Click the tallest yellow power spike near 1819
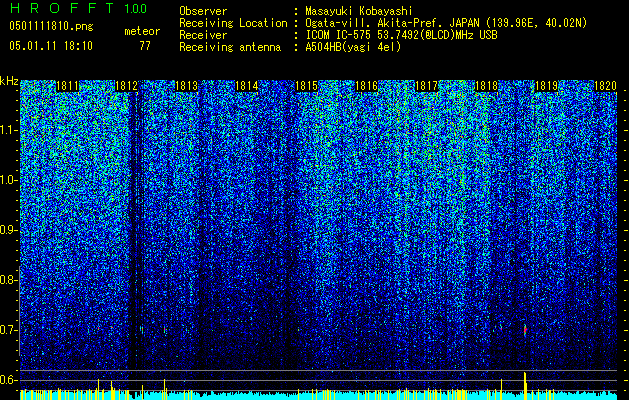This screenshot has height=400, width=629. click(x=525, y=386)
